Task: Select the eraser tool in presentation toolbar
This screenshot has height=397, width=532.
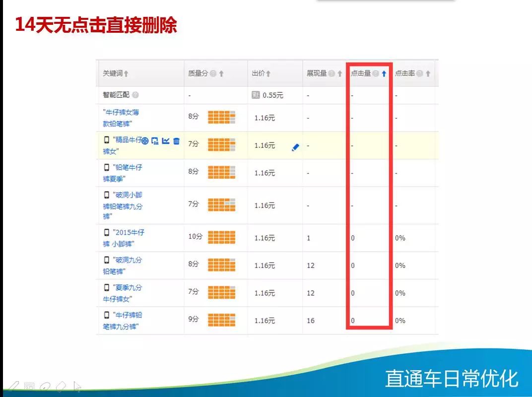Action: click(x=61, y=386)
